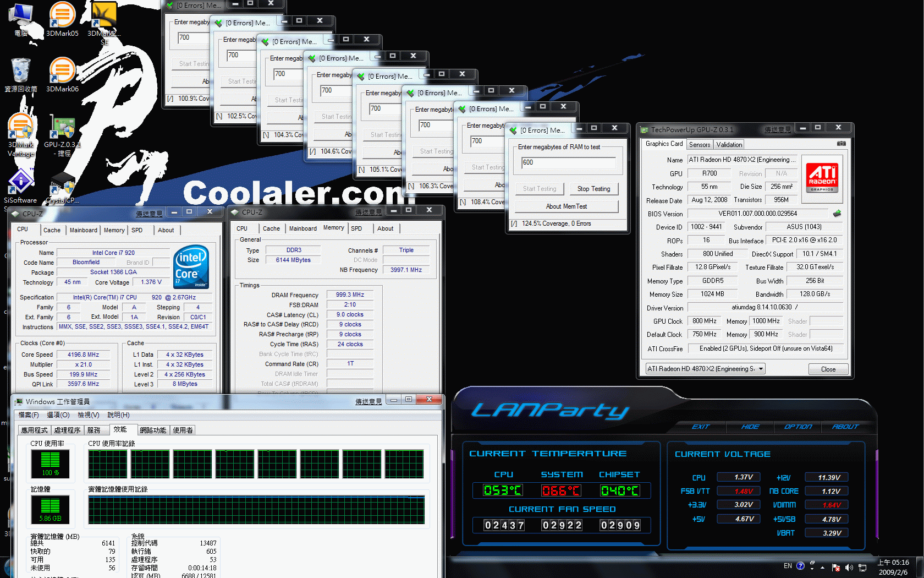
Task: Open the SiSoftware Sandra desktop icon
Action: pos(20,186)
